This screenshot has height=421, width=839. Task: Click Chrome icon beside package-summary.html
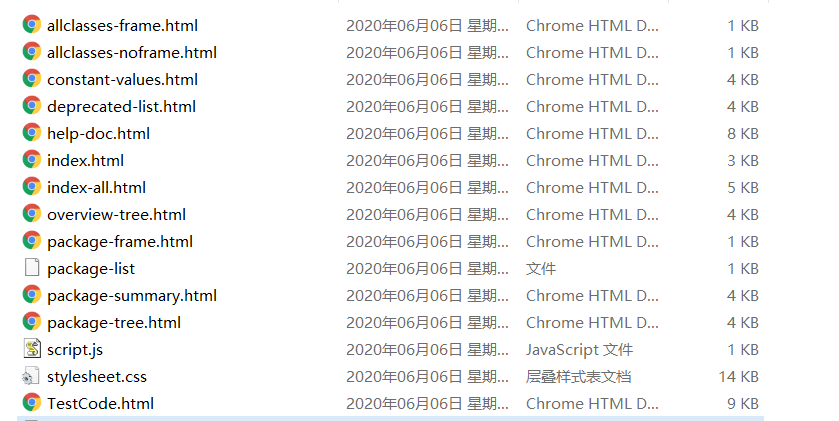[x=32, y=295]
